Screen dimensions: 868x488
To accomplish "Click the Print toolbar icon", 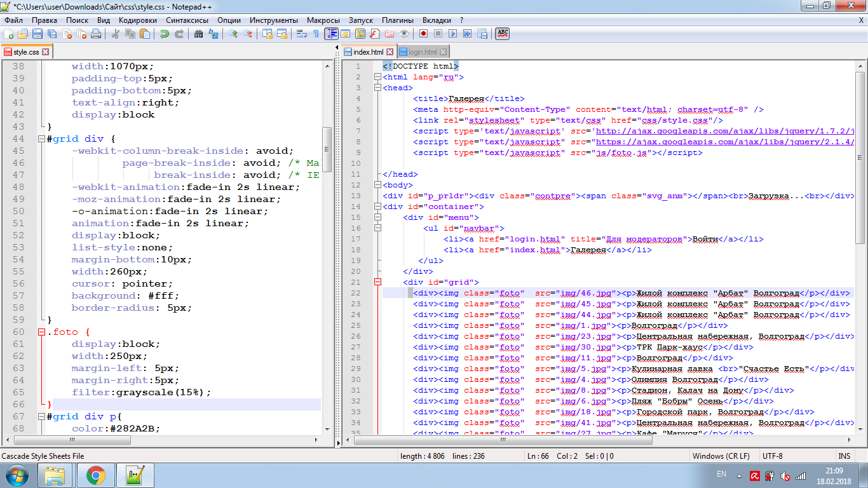I will click(95, 34).
